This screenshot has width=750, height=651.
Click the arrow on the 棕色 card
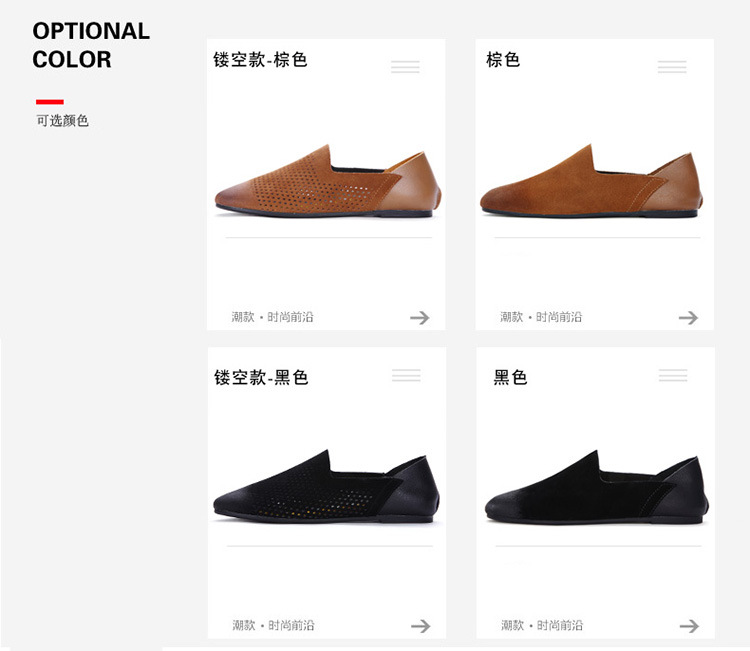click(x=688, y=318)
